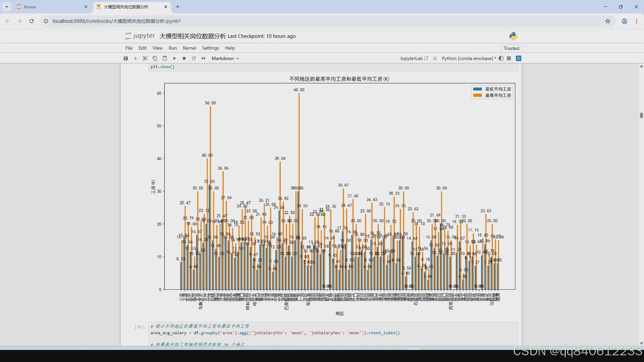
Task: Copy the selected cell
Action: 155,58
